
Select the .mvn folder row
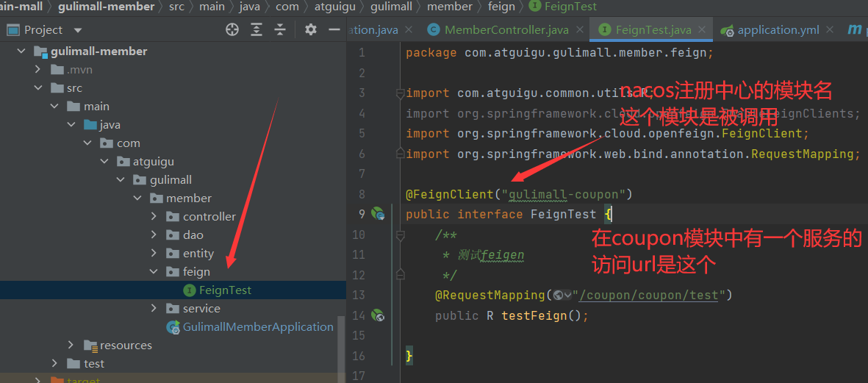(x=173, y=70)
